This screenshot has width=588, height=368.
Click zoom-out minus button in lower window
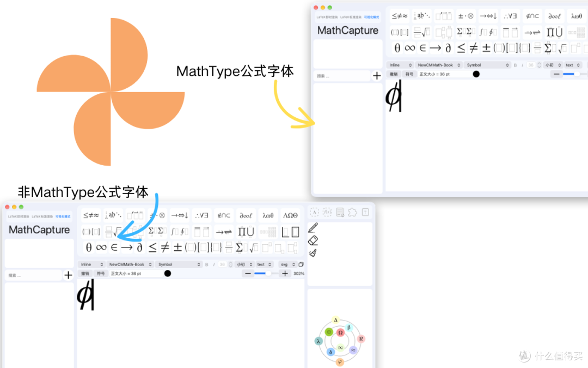coord(248,273)
